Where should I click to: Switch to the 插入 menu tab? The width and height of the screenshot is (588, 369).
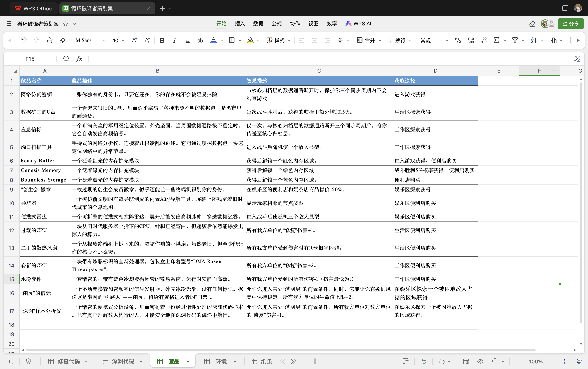click(240, 24)
